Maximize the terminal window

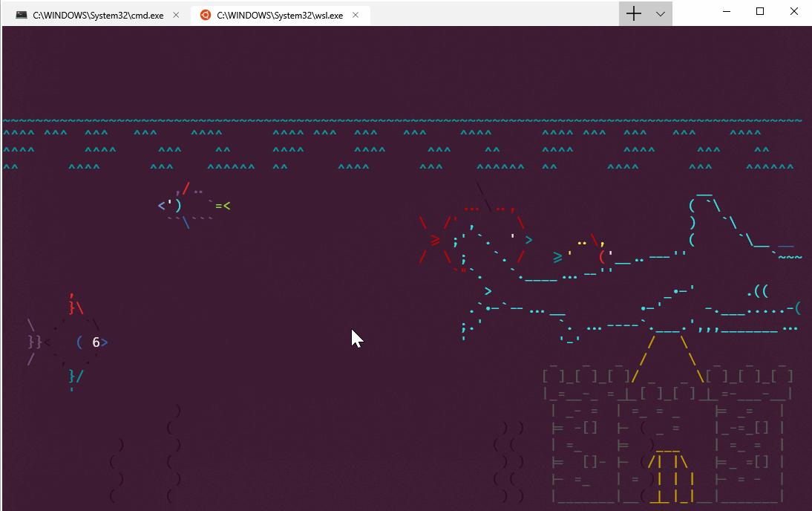[x=760, y=11]
